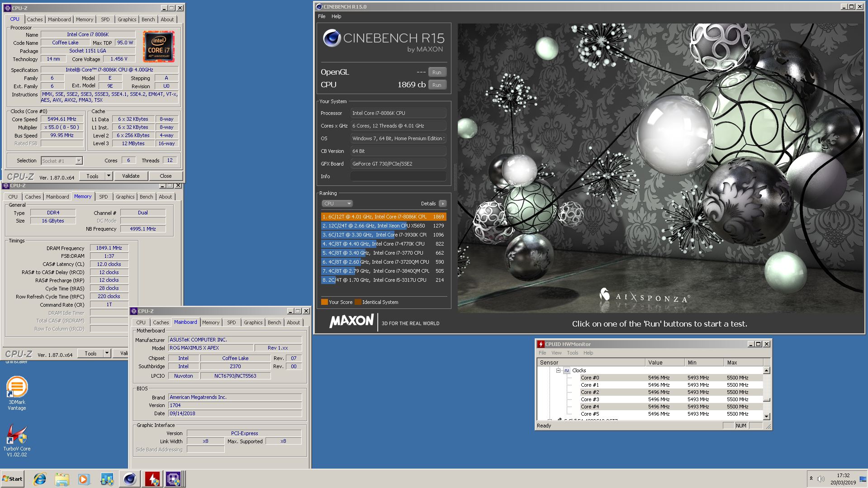
Task: Click the HWMonitor taskbar icon
Action: [x=152, y=479]
